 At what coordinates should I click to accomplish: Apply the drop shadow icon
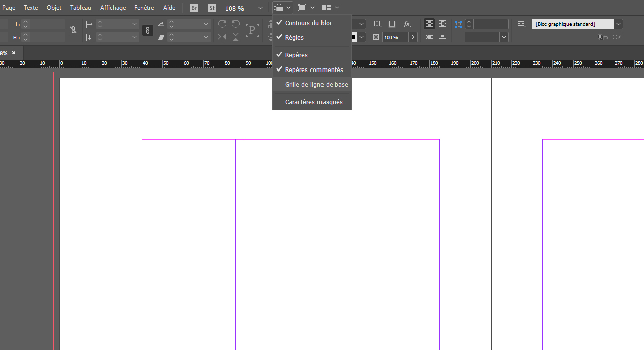pyautogui.click(x=392, y=24)
